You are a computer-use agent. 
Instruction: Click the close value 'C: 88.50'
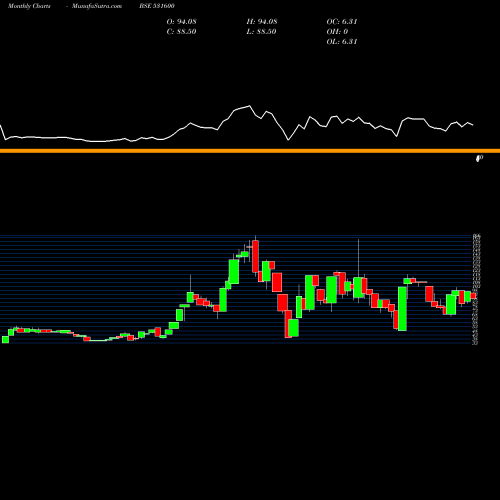tap(181, 32)
